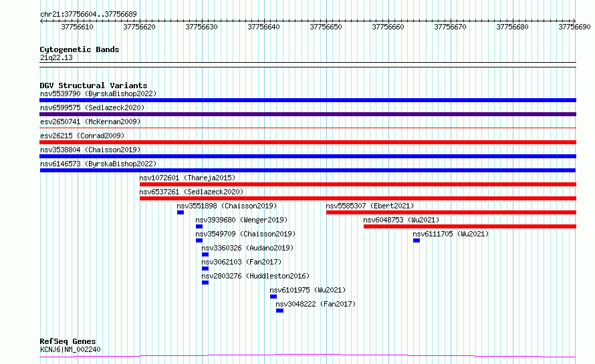Click ruler position 37756660
Image resolution: width=595 pixels, height=364 pixels.
click(x=388, y=27)
